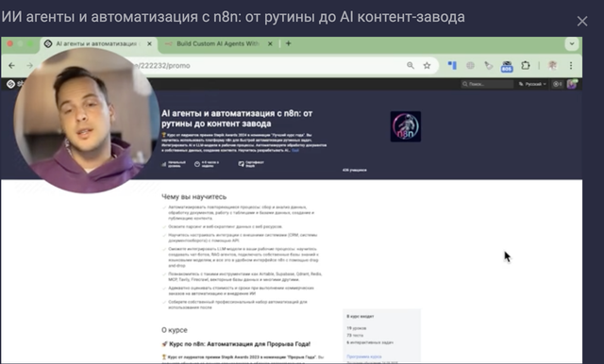Click the notifications counter icon in site header
Viewport: 604px width, 364px height.
tap(558, 84)
